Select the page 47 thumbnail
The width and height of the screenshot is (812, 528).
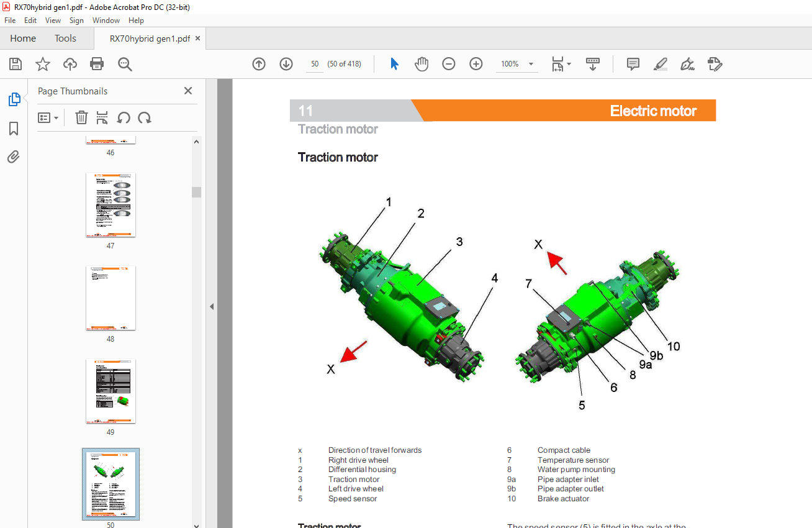click(111, 204)
